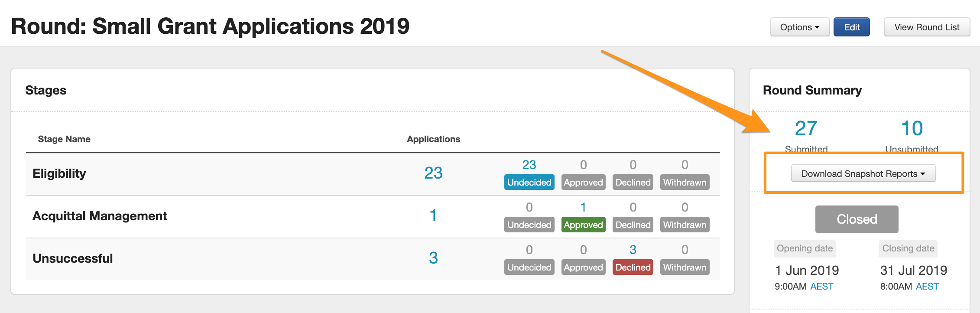Viewport: 980px width, 313px height.
Task: Open Acquittal Management's total application count
Action: click(x=433, y=215)
